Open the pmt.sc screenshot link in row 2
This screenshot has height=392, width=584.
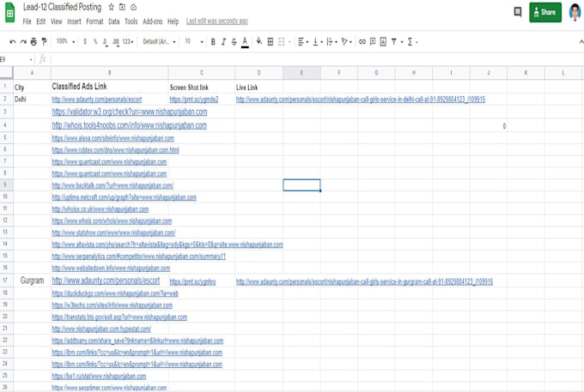click(x=194, y=100)
